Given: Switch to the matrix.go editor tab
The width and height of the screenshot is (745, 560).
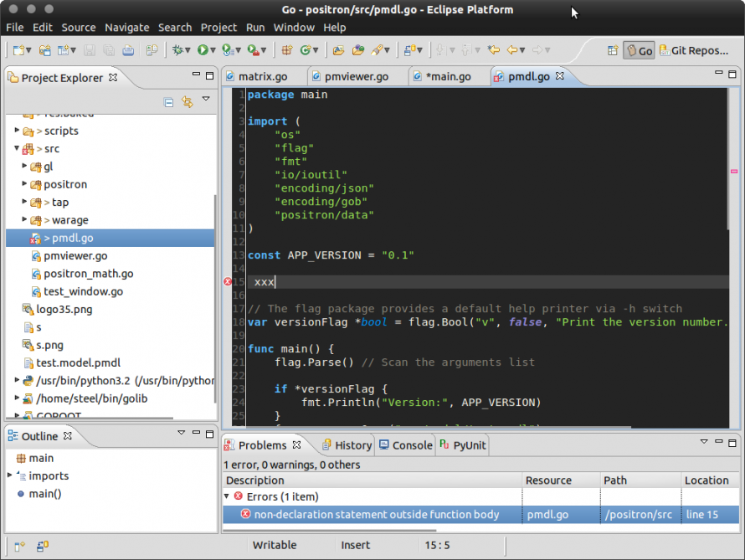Looking at the screenshot, I should coord(262,76).
